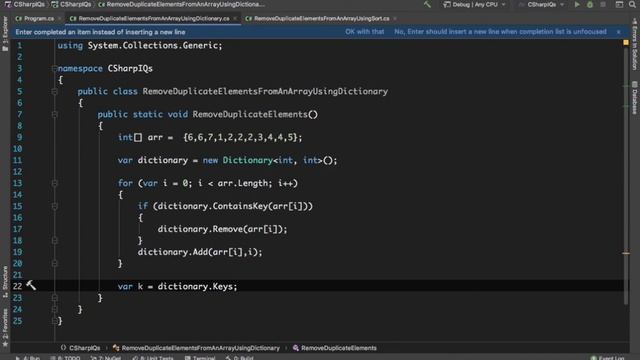Viewport: 640px width, 360px height.
Task: Click the Build solution hammer icon
Action: click(427, 4)
